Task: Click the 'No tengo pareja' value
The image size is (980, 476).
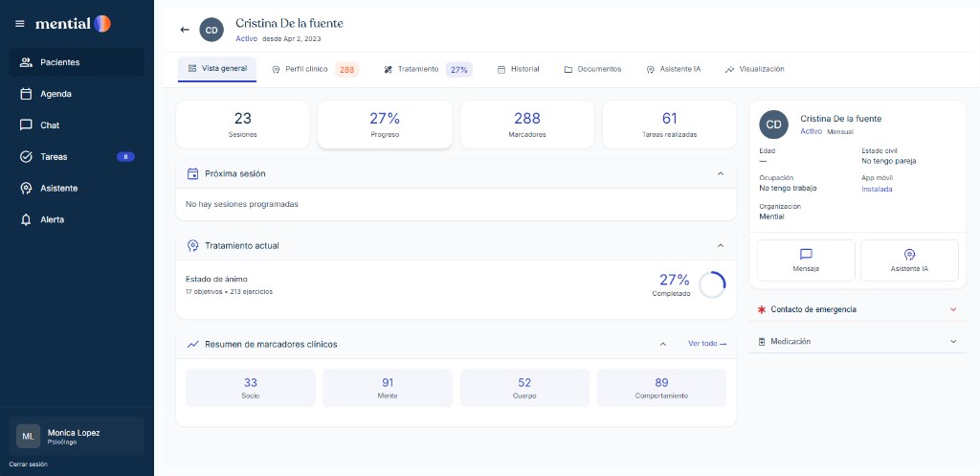Action: (889, 161)
